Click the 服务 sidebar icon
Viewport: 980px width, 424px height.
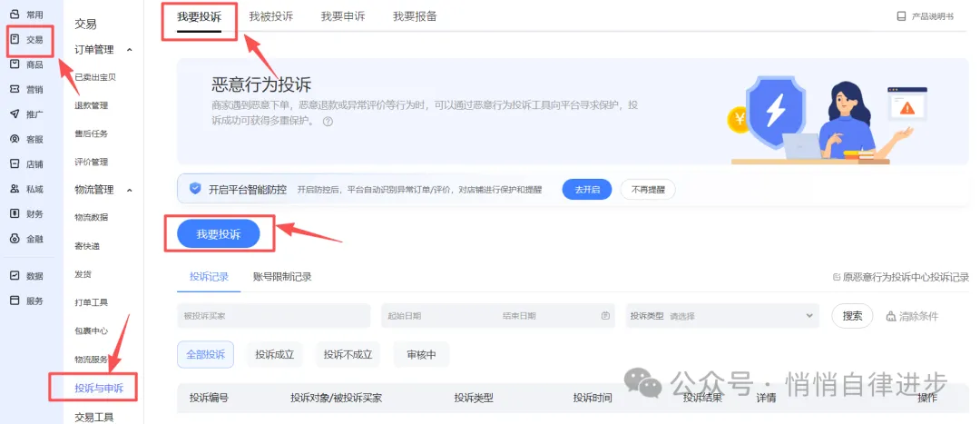point(15,301)
